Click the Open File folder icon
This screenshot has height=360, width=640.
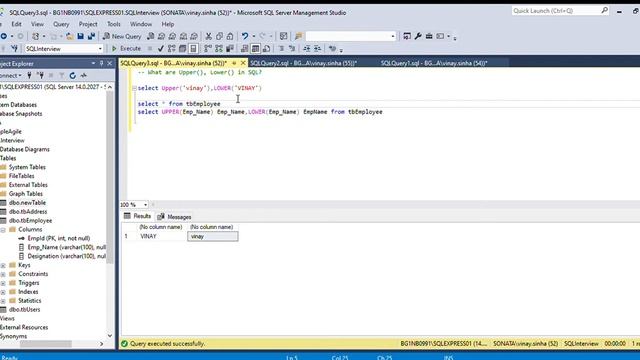70,36
